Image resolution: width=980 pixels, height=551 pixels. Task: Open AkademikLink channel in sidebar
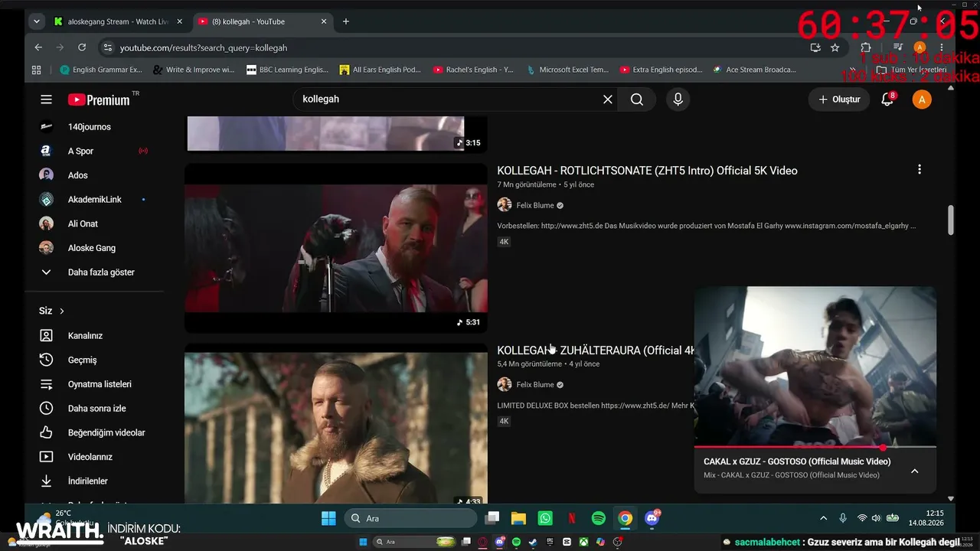tap(93, 200)
